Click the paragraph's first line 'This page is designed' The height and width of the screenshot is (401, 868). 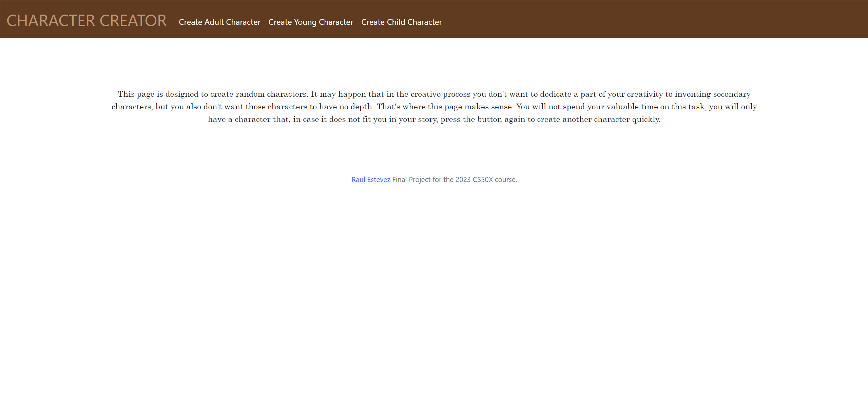pyautogui.click(x=158, y=94)
